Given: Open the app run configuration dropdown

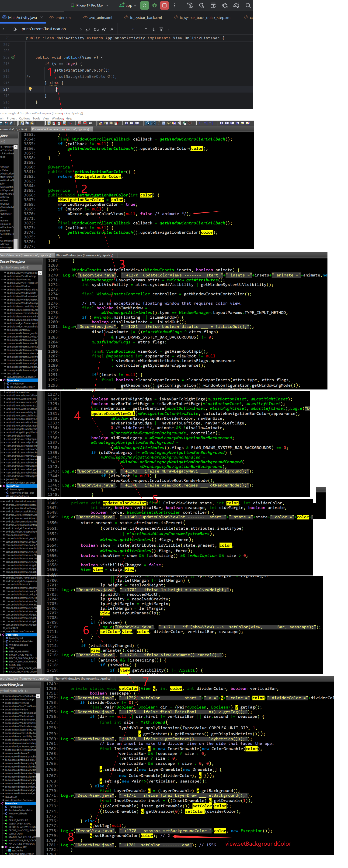Looking at the screenshot, I should (128, 5).
